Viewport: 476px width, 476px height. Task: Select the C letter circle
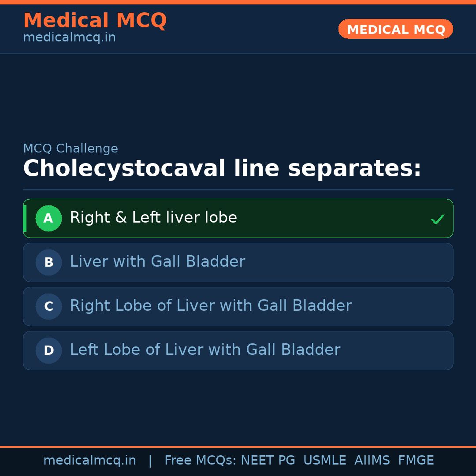[48, 306]
